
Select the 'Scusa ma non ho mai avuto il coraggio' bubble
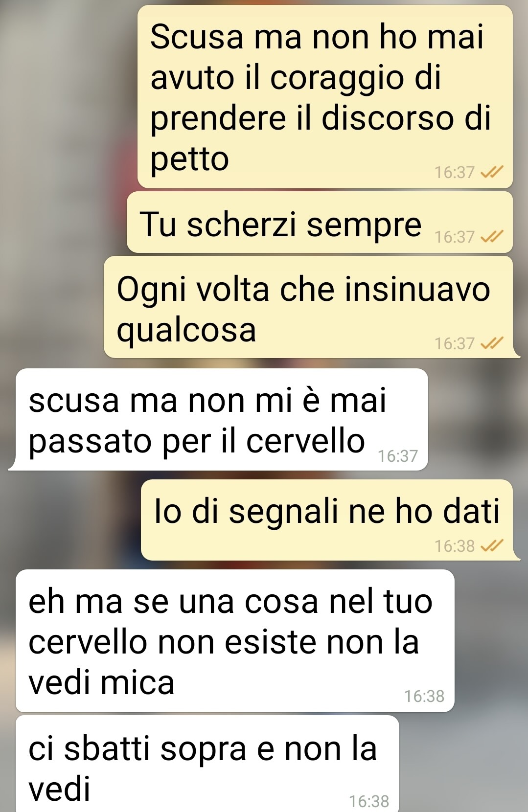pos(325,97)
